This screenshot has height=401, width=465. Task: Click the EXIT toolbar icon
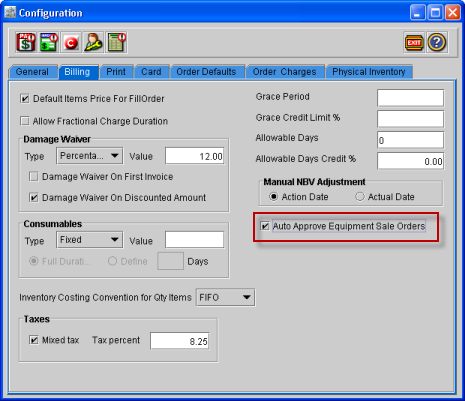(x=414, y=42)
